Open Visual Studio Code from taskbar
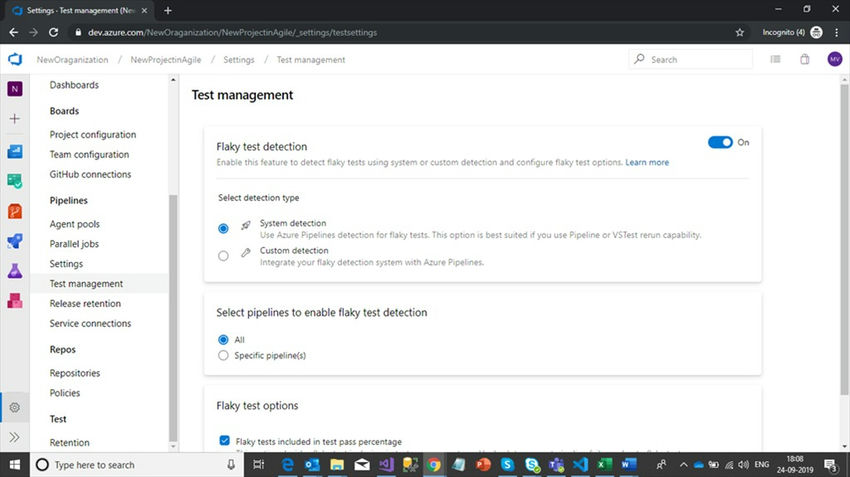The width and height of the screenshot is (850, 477). (x=580, y=465)
